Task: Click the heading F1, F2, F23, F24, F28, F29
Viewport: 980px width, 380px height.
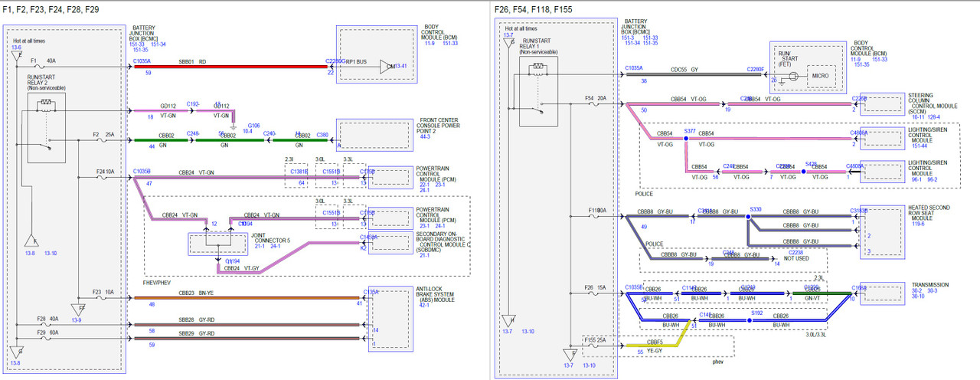Action: (50, 9)
